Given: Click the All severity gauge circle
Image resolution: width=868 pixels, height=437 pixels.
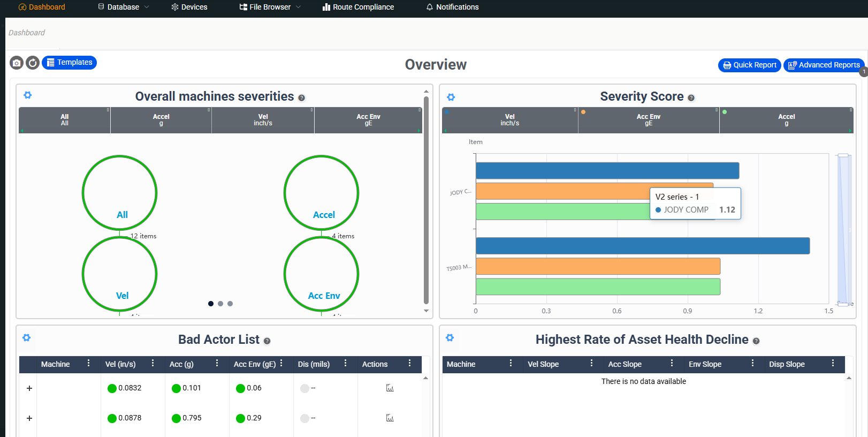Looking at the screenshot, I should (x=119, y=193).
